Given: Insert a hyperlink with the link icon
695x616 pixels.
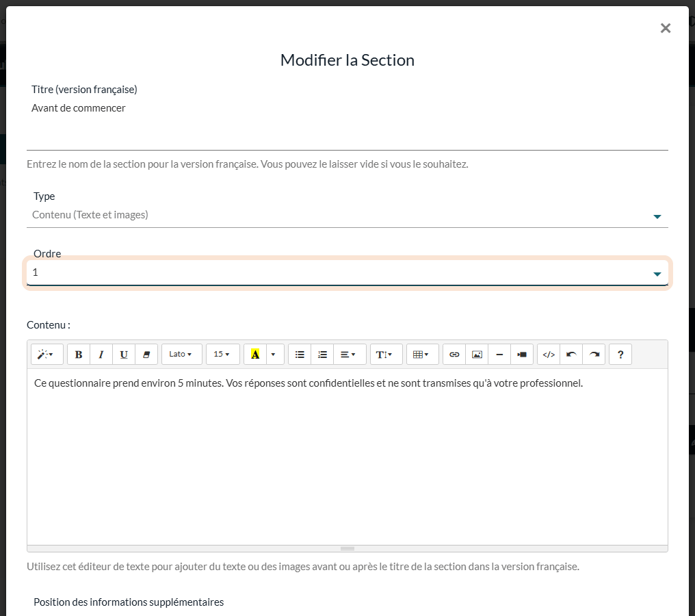Looking at the screenshot, I should (454, 355).
